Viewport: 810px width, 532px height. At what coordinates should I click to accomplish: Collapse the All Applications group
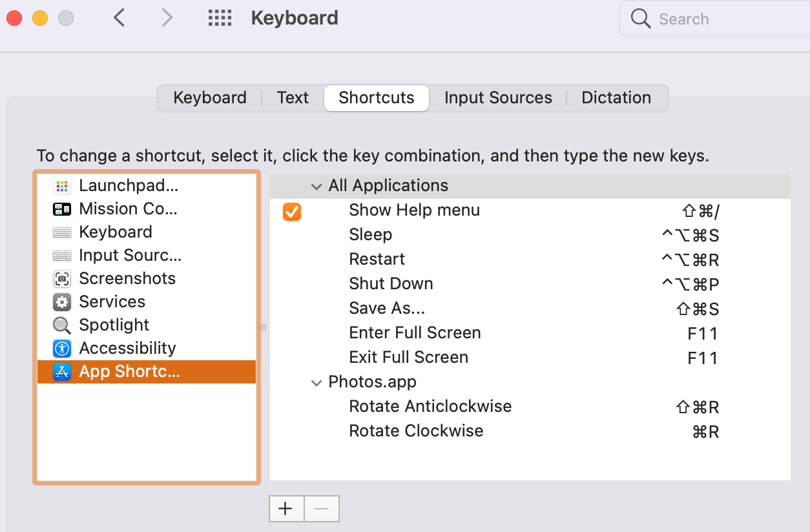(x=317, y=187)
